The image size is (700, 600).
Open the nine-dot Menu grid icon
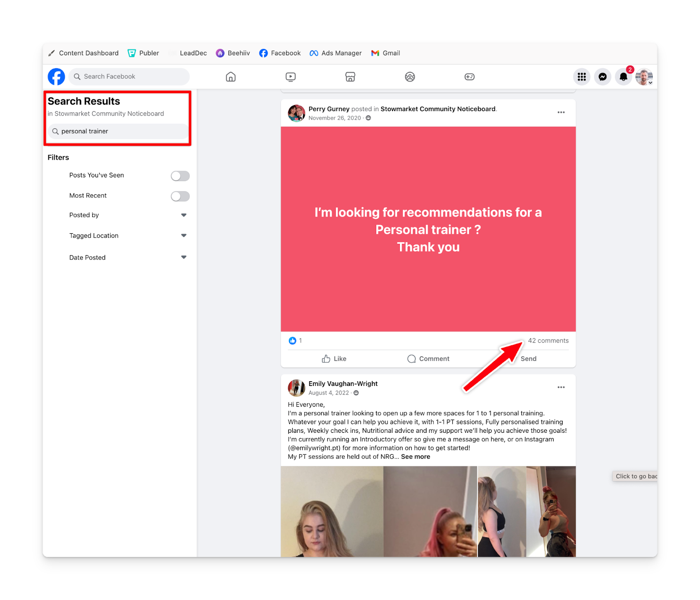click(x=581, y=77)
